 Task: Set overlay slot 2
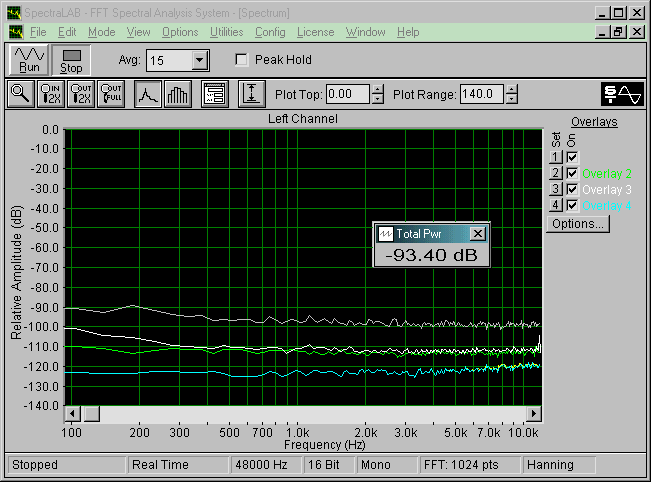pyautogui.click(x=556, y=173)
